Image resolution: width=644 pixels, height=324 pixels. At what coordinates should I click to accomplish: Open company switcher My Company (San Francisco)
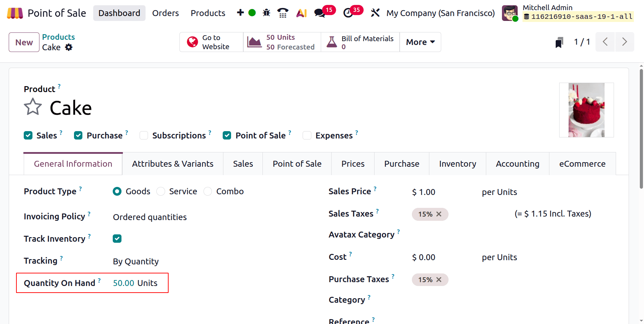click(x=441, y=13)
